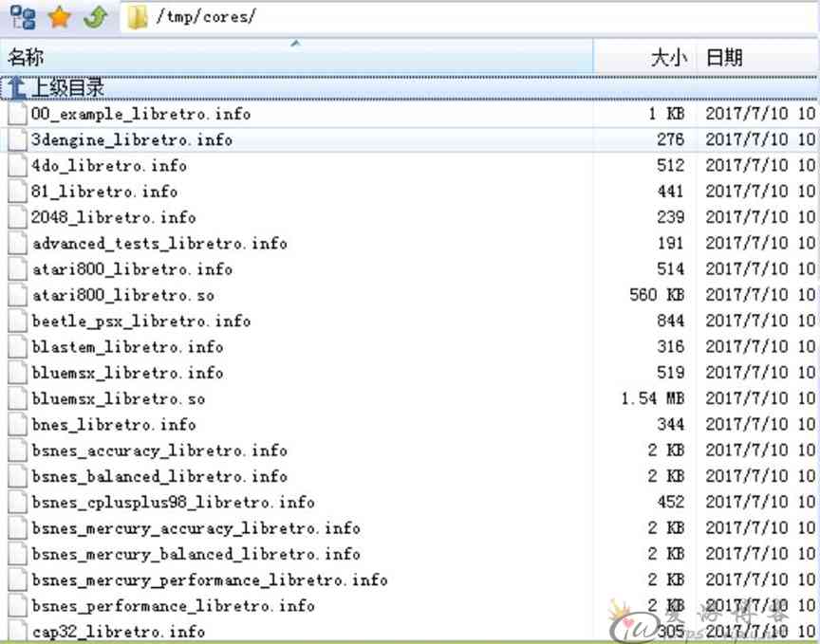The width and height of the screenshot is (820, 644).
Task: Click the /tmp/cores/ path input field
Action: [475, 18]
